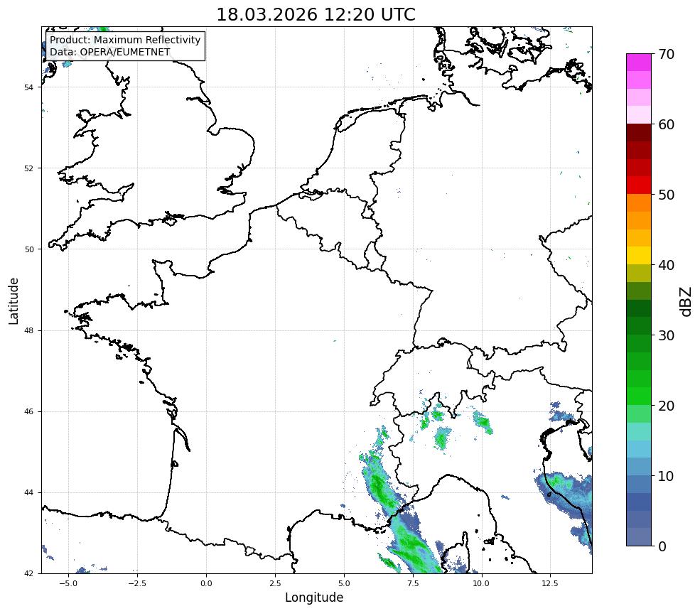Click the colorbar tick label "0"
This screenshot has height=611, width=700.
[x=662, y=546]
